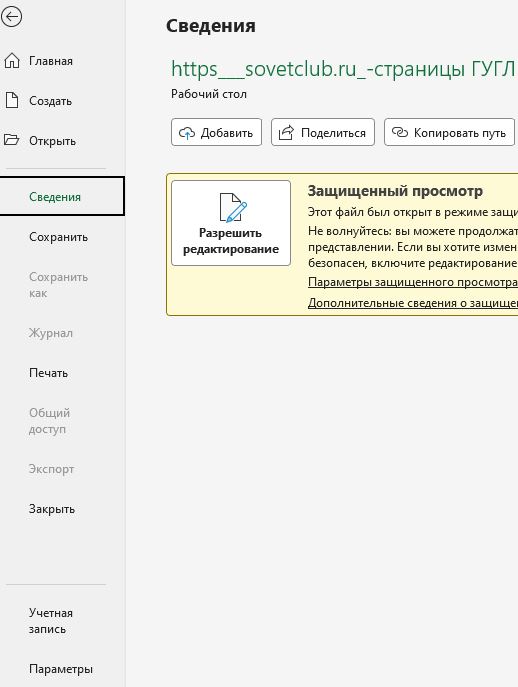Click the new document icon beside Создать

[x=12, y=100]
